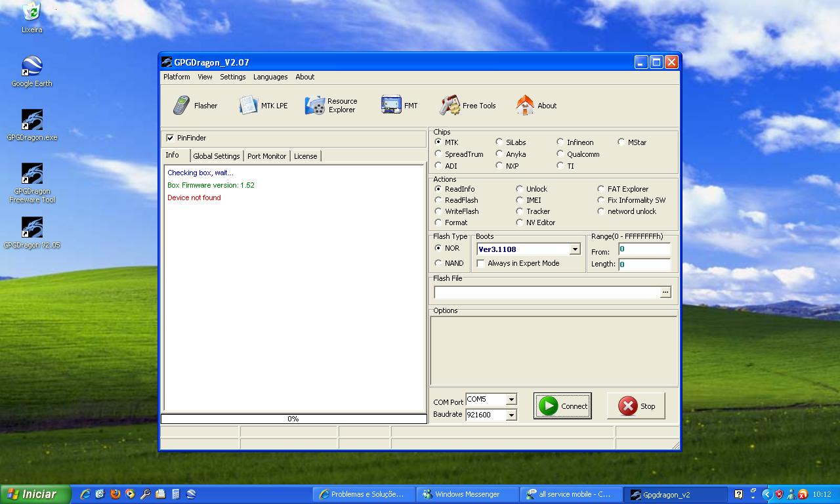
Task: Launch the calculator from quick launch
Action: (x=176, y=494)
